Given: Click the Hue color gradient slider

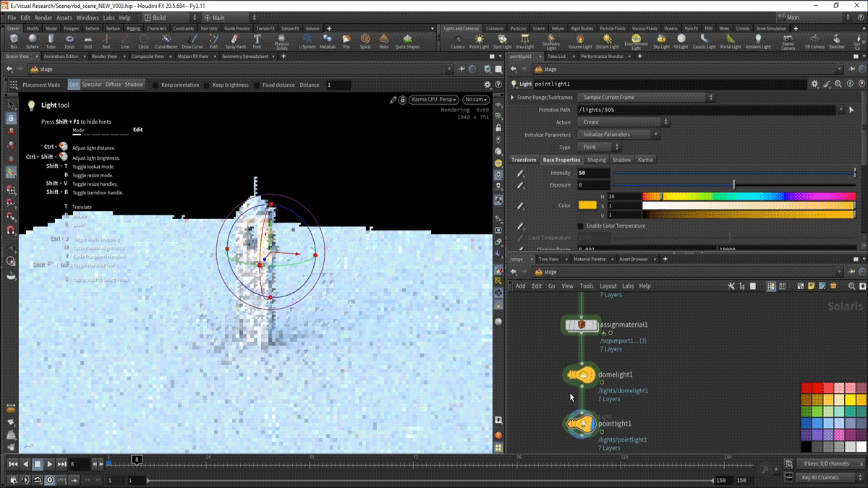Looking at the screenshot, I should pos(749,197).
